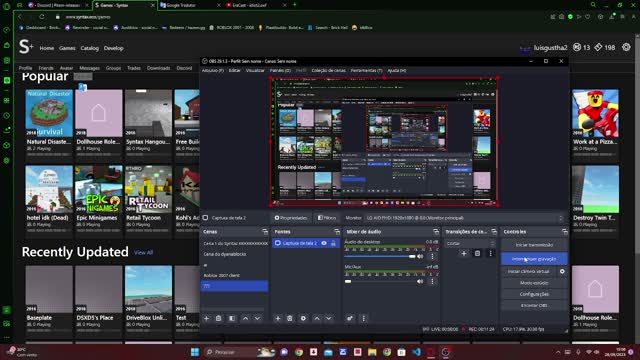Remove the current scene transition

click(477, 253)
